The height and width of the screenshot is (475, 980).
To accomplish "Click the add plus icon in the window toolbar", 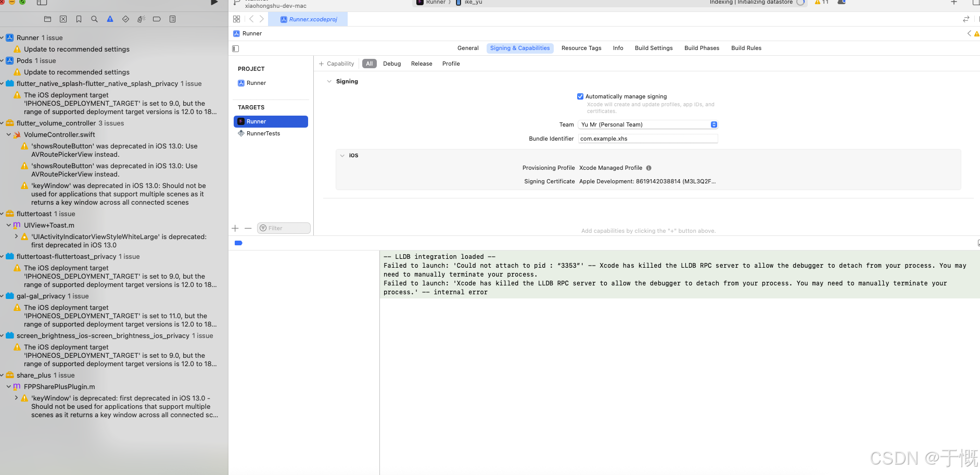I will click(x=954, y=3).
